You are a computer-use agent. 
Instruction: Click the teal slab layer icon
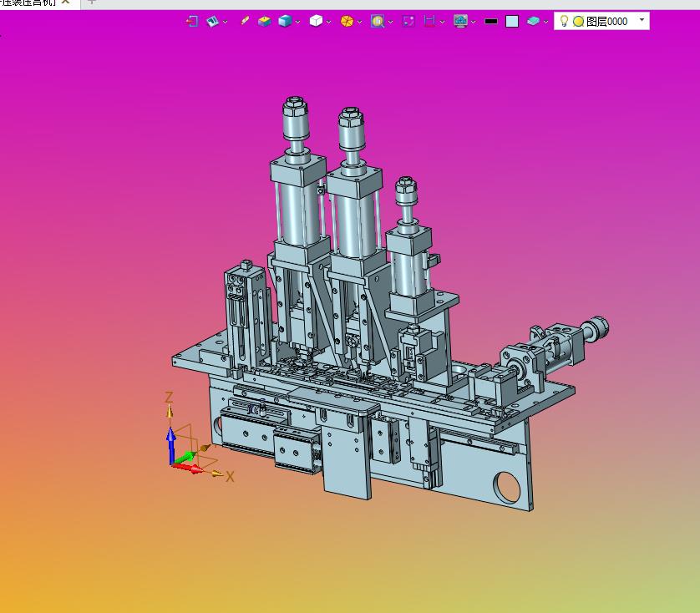(x=533, y=21)
